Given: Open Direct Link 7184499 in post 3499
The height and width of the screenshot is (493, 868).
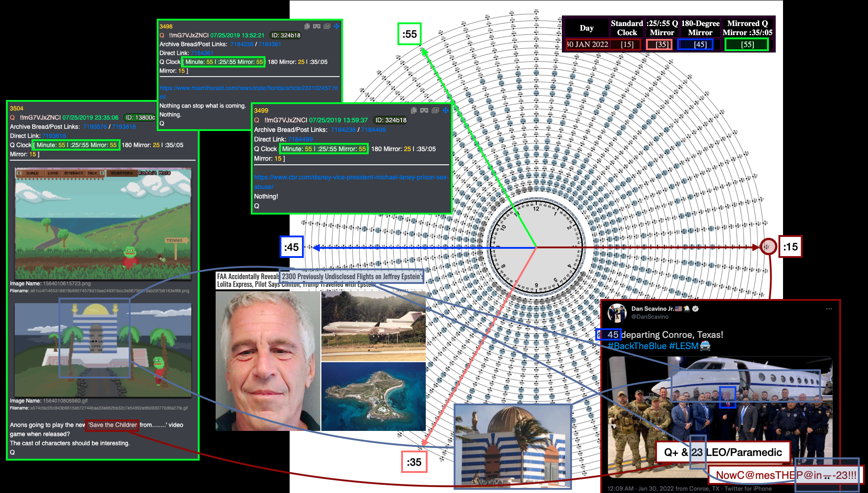Looking at the screenshot, I should pos(300,139).
